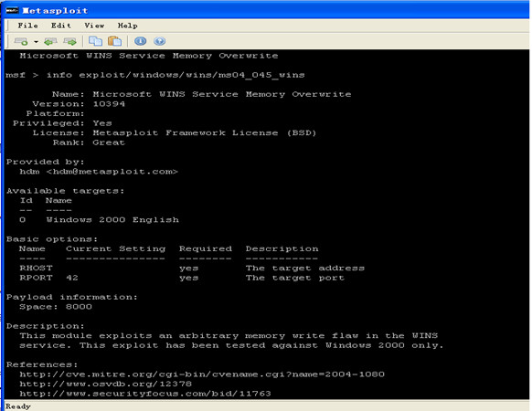Viewport: 532px width, 411px height.
Task: Click the Name value in info block
Action: 222,94
